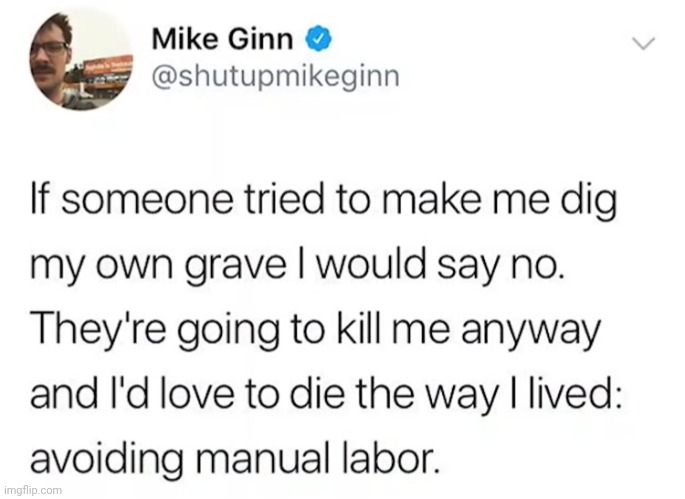The height and width of the screenshot is (499, 685).
Task: Click the line 'and I'd love to die'
Action: click(325, 395)
